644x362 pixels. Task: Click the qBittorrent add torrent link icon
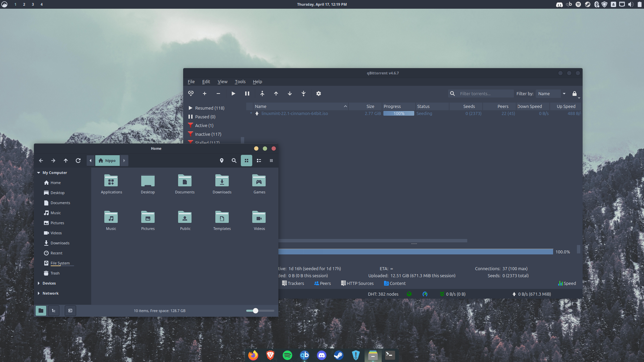191,94
